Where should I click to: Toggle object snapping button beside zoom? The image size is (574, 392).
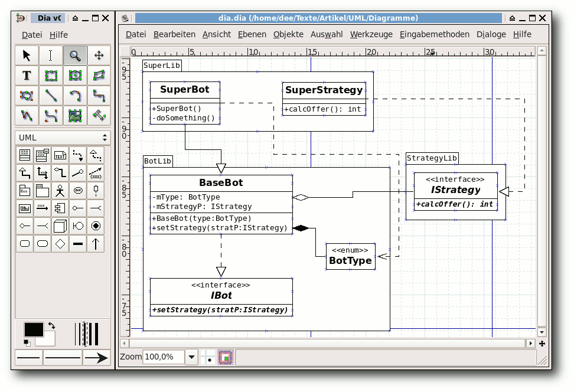(x=226, y=357)
